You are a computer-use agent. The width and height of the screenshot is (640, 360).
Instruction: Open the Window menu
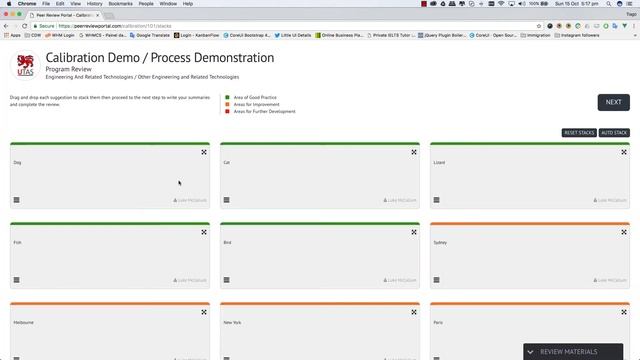(x=168, y=4)
